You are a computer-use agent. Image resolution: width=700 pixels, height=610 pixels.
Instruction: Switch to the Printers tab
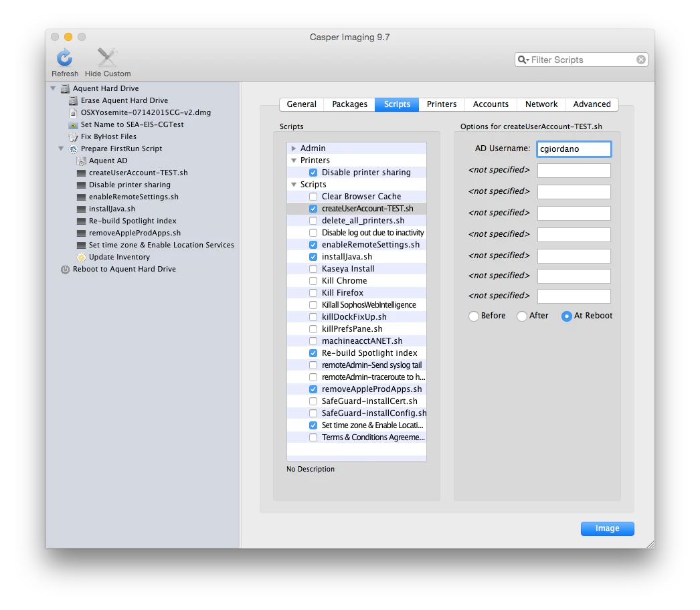(442, 104)
